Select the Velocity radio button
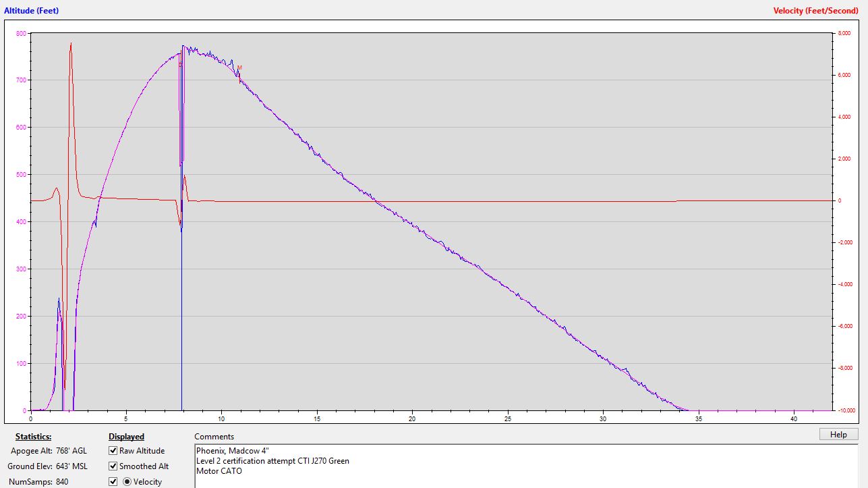Screen dimensions: 868x488 point(127,482)
